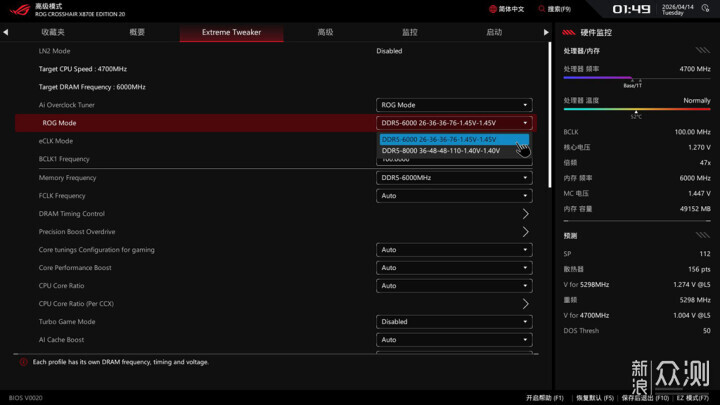This screenshot has width=720, height=405.
Task: Open the Turbo Game Mode Disabled dropdown
Action: pyautogui.click(x=454, y=322)
